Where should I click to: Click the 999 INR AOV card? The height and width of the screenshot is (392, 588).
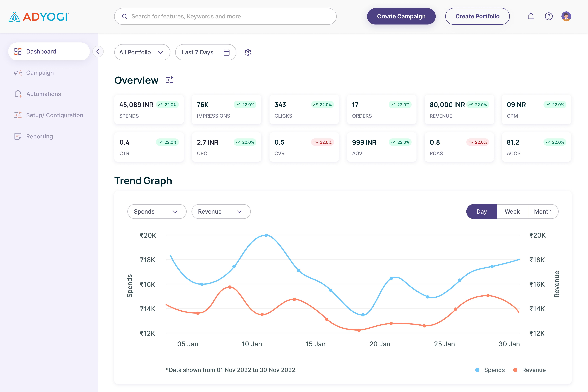pos(382,147)
